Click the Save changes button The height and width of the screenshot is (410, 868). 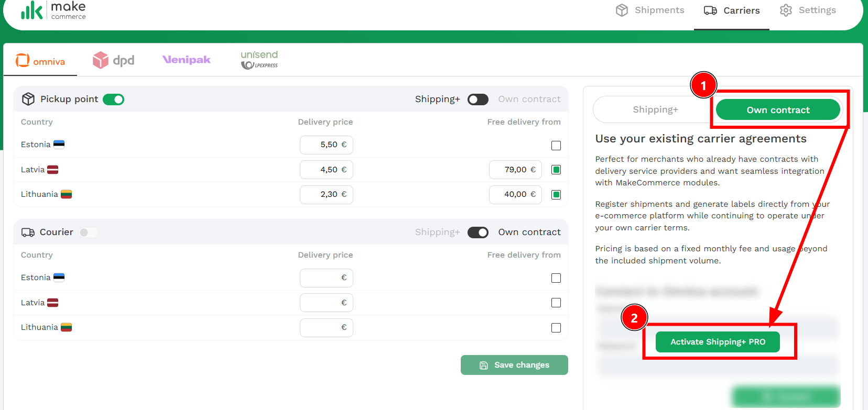(514, 365)
